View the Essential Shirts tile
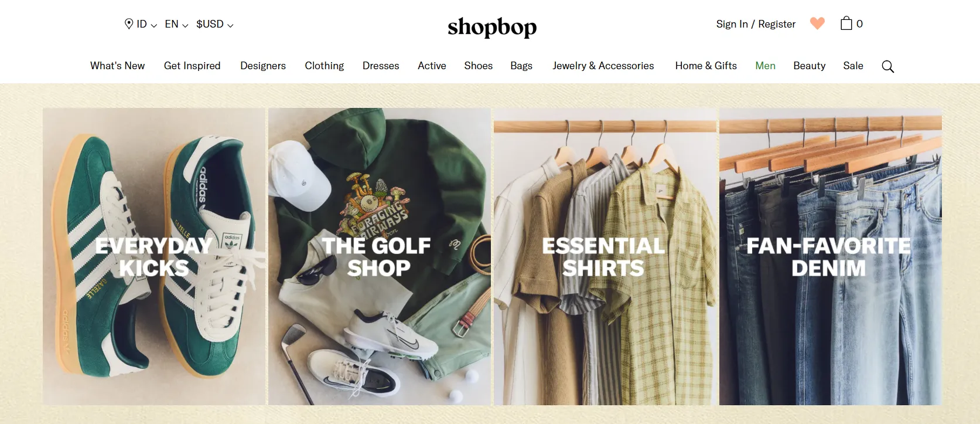Screen dimensions: 980x424 point(605,256)
